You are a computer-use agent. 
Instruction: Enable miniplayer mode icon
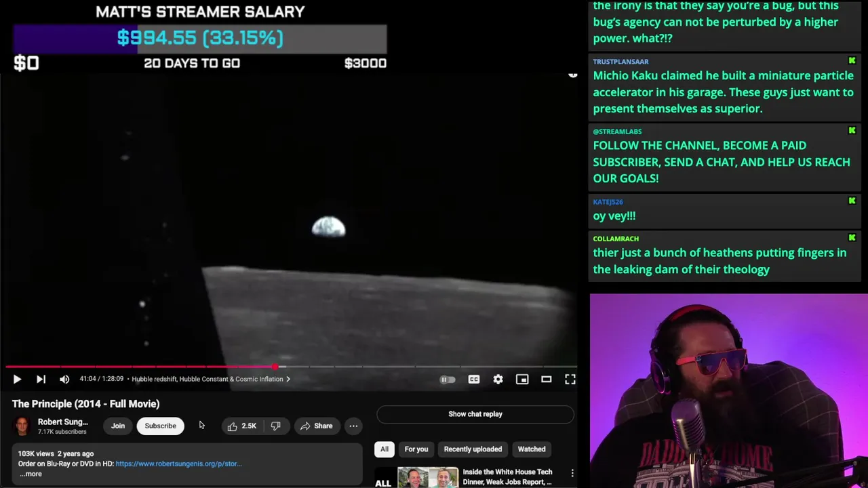point(522,380)
